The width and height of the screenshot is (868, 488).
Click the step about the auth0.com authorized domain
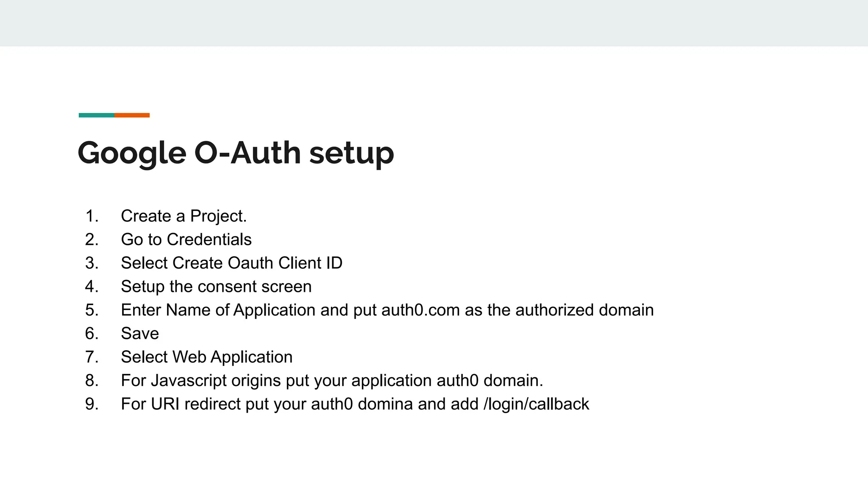[x=387, y=310]
